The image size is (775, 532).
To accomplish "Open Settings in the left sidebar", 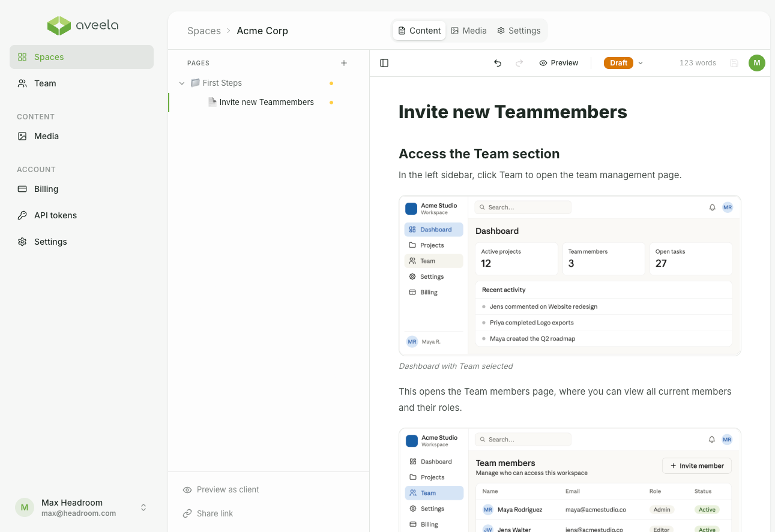I will pos(82,242).
